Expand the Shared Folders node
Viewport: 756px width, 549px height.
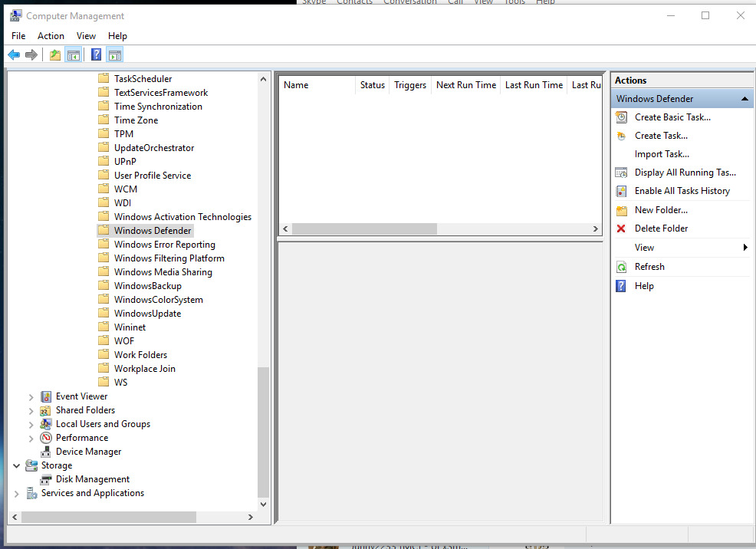click(31, 411)
